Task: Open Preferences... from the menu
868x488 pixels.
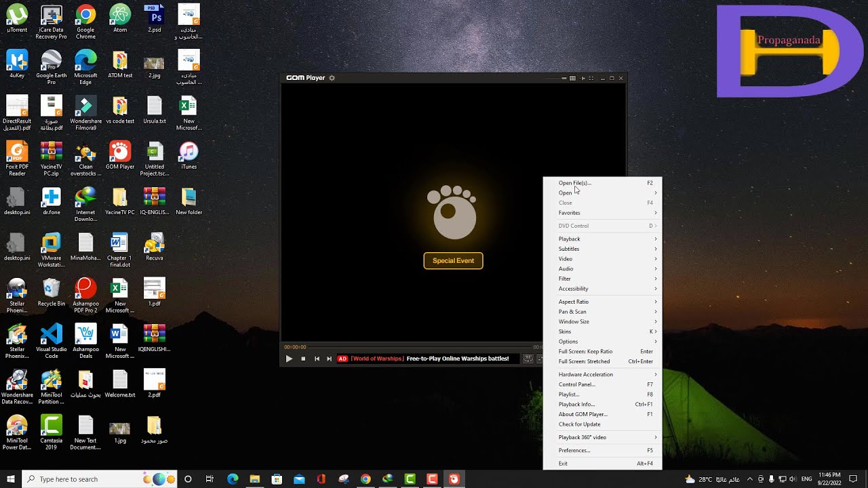Action: tap(602, 451)
